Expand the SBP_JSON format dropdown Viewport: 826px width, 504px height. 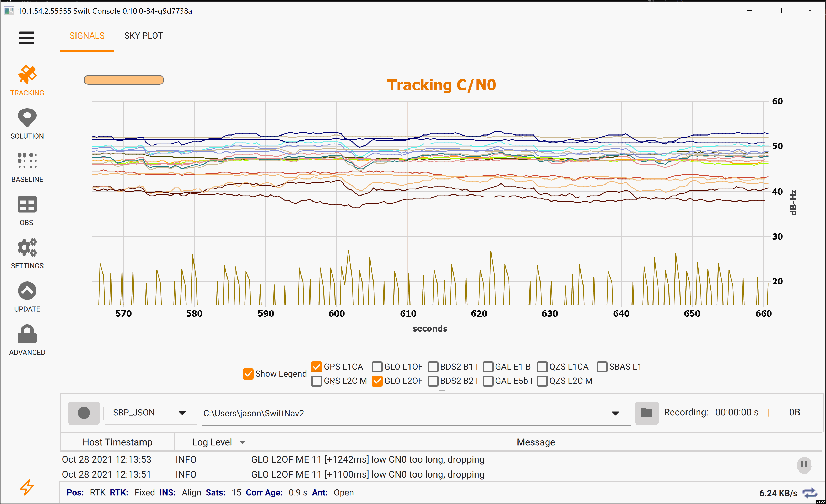tap(182, 413)
